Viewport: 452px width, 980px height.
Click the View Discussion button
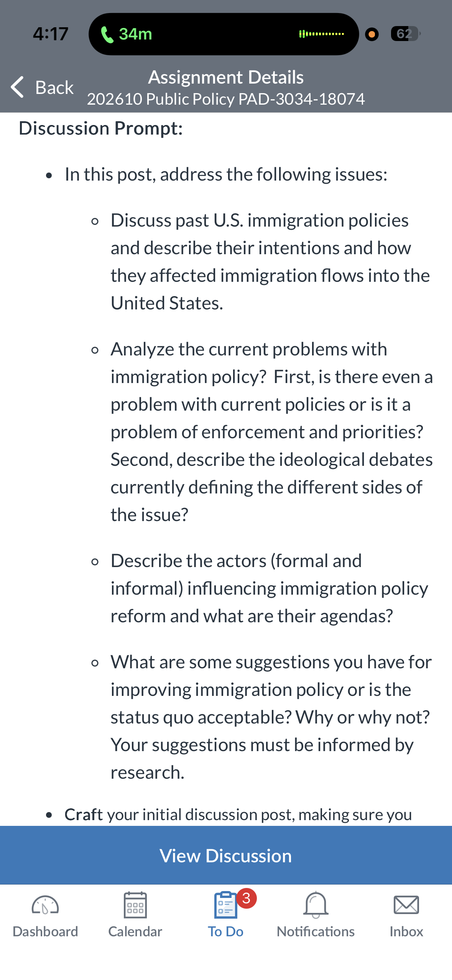226,855
